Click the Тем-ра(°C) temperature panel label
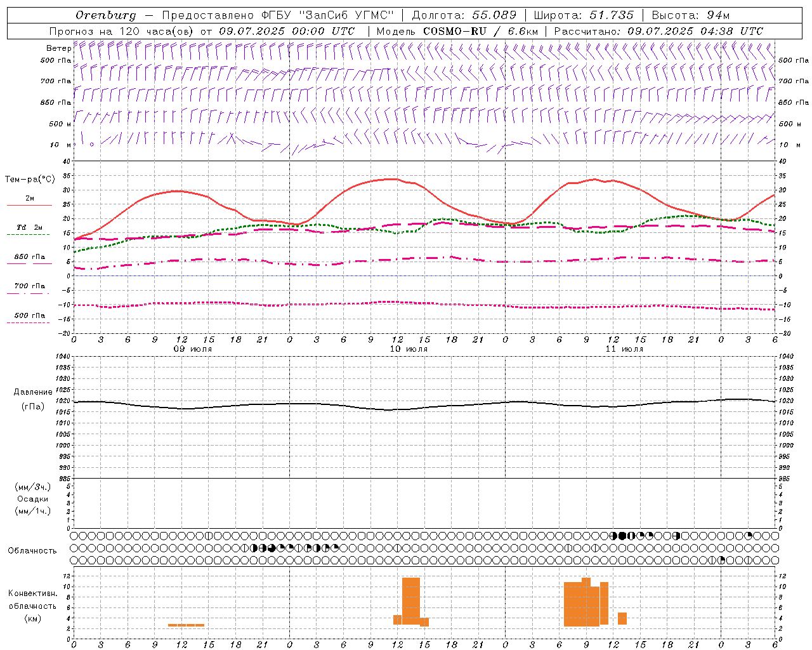 [30, 180]
